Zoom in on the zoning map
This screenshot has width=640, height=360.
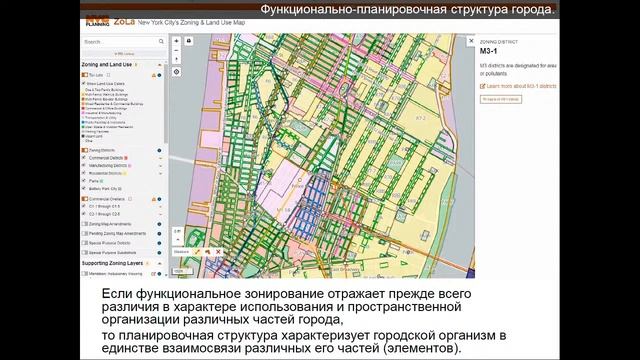tap(176, 41)
